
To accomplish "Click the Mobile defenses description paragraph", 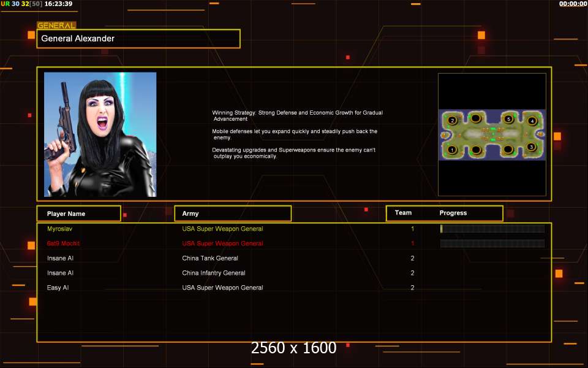I will pyautogui.click(x=295, y=134).
